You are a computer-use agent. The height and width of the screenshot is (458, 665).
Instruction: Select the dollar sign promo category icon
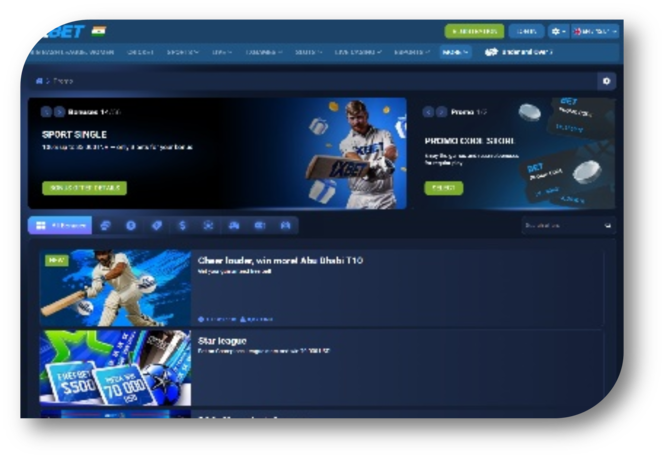182,226
